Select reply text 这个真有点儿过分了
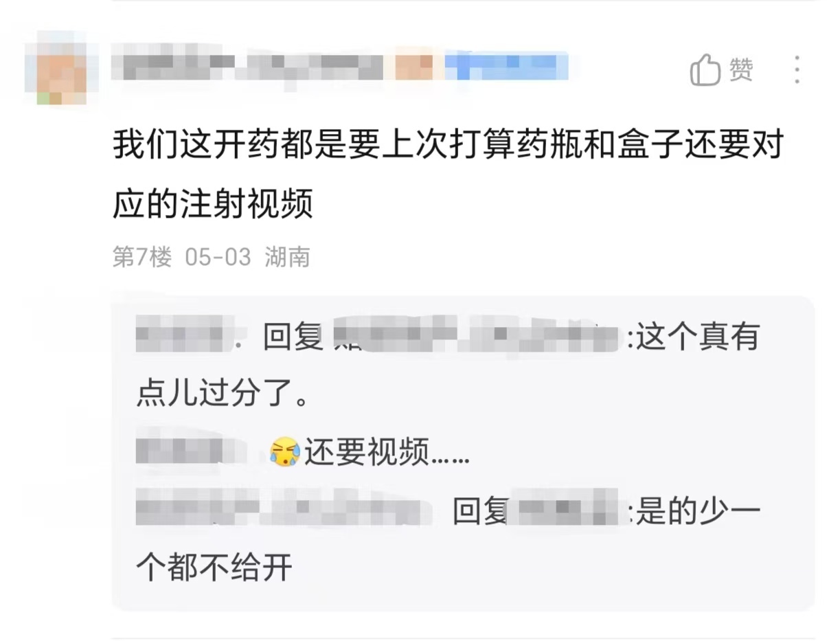This screenshot has height=641, width=840. point(447,368)
